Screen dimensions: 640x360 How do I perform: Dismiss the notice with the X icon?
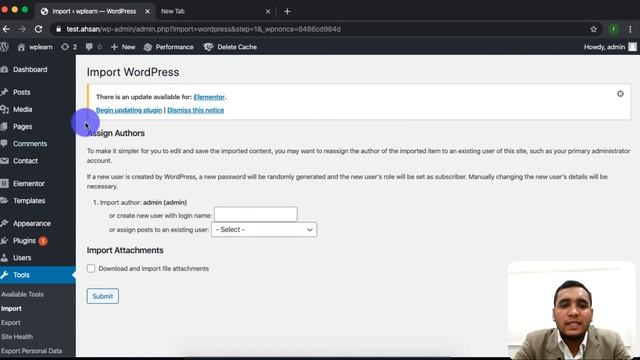click(620, 94)
